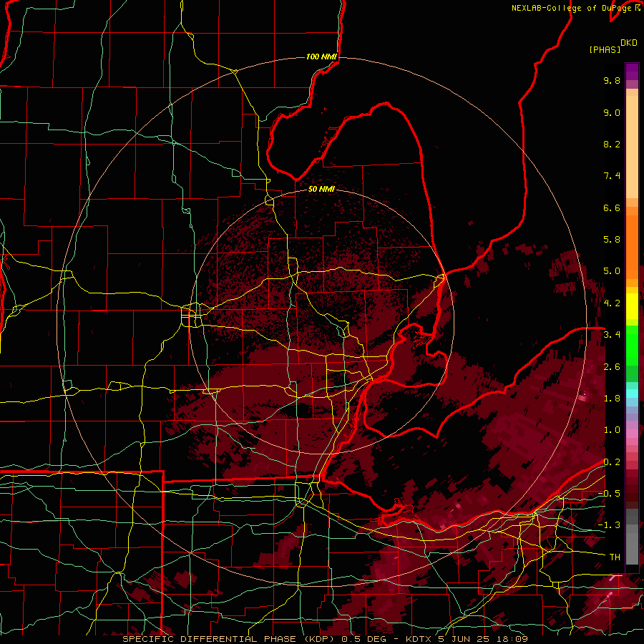This screenshot has height=644, width=644.
Task: Click the 6.6 scale value
Action: click(612, 208)
